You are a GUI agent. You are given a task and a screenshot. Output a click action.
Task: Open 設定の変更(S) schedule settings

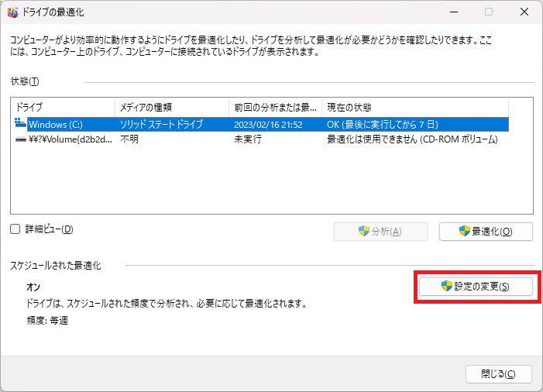[x=476, y=287]
